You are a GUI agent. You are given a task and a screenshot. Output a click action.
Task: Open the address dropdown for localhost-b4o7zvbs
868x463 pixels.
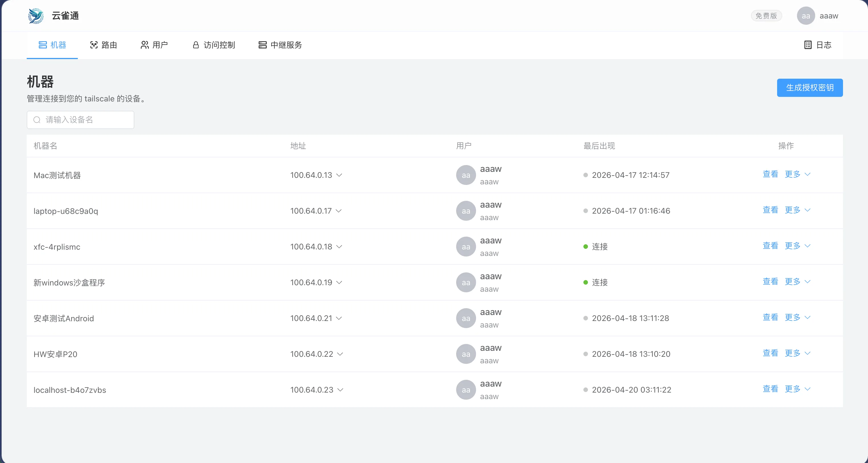pyautogui.click(x=341, y=390)
